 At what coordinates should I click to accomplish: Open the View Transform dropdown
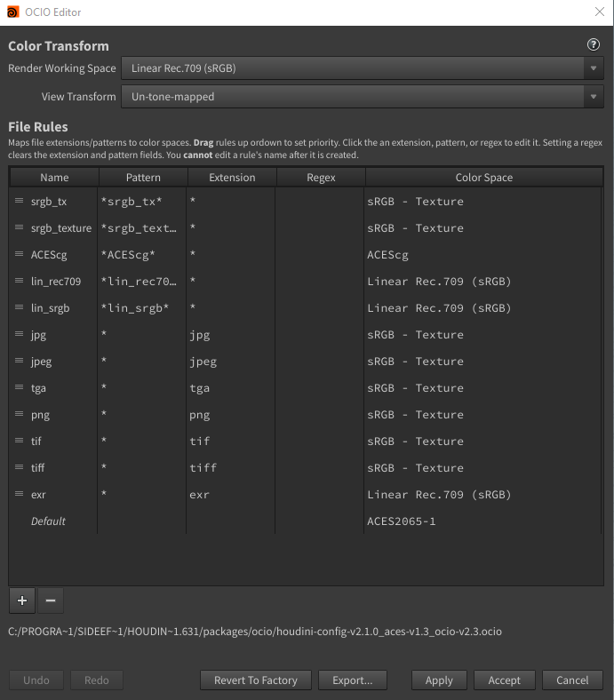point(363,97)
